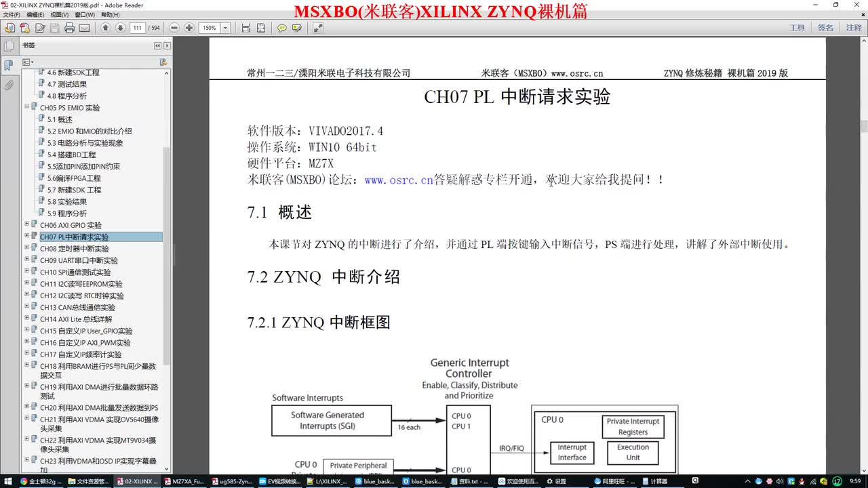Viewport: 868px width, 488px height.
Task: Expand the CH13 CAN总线通信实验 bookmark
Action: (27, 307)
